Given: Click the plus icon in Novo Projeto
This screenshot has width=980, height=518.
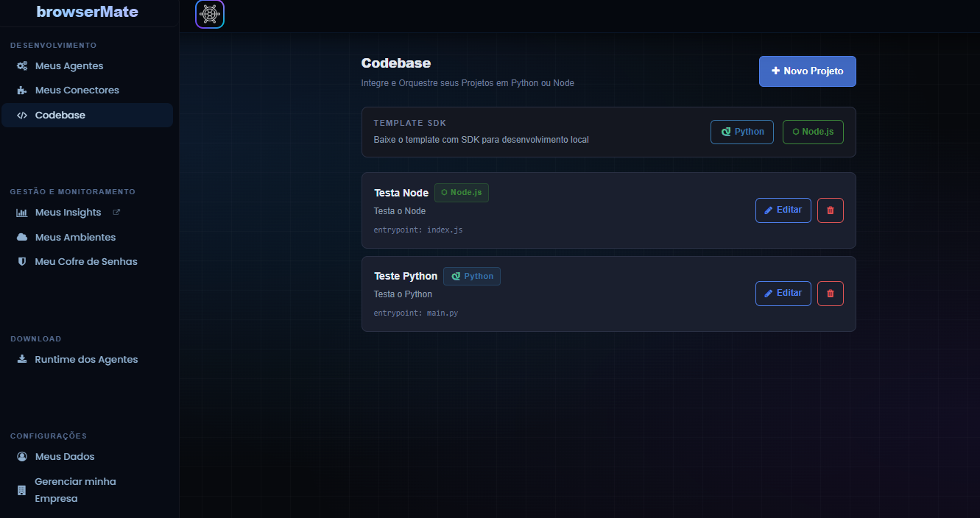Looking at the screenshot, I should pos(775,71).
